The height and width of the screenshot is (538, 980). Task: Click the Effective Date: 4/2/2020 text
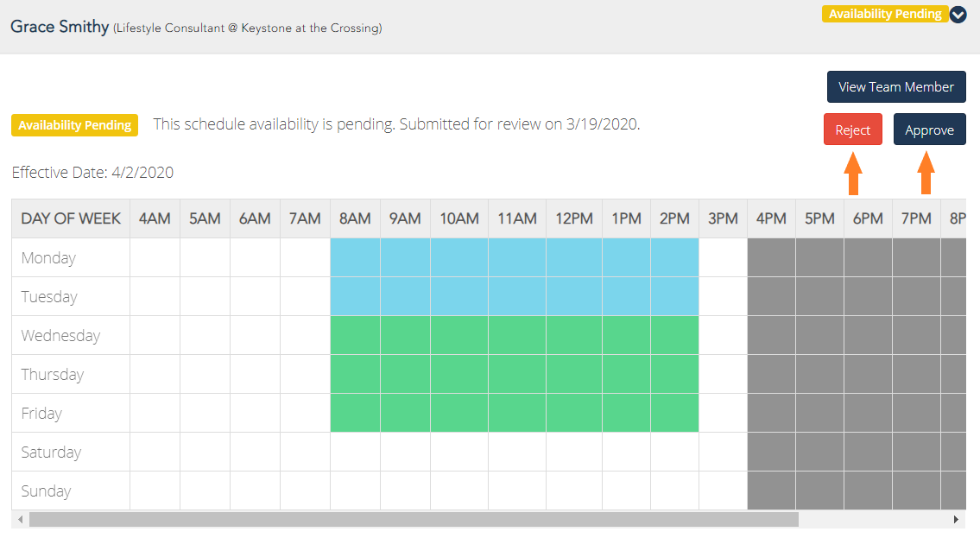click(92, 173)
